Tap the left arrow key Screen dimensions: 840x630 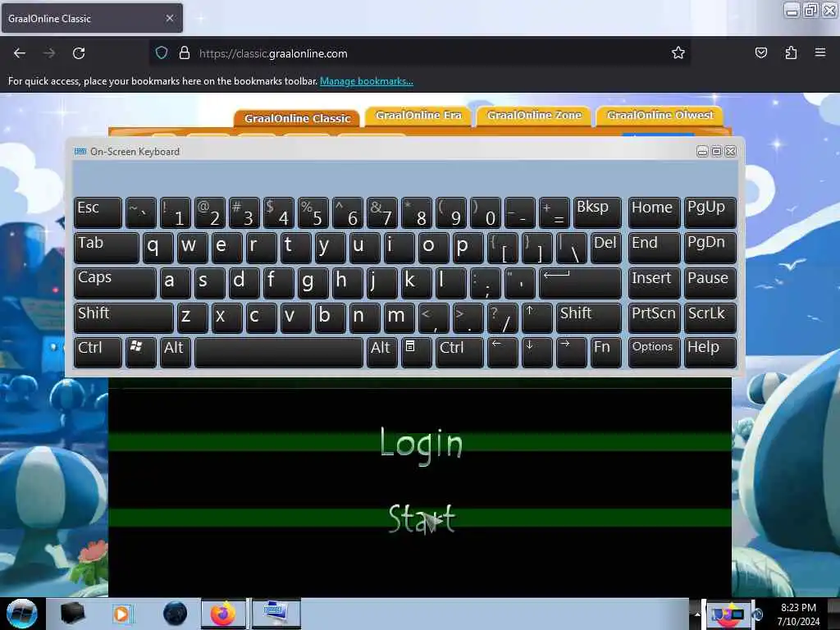click(503, 353)
